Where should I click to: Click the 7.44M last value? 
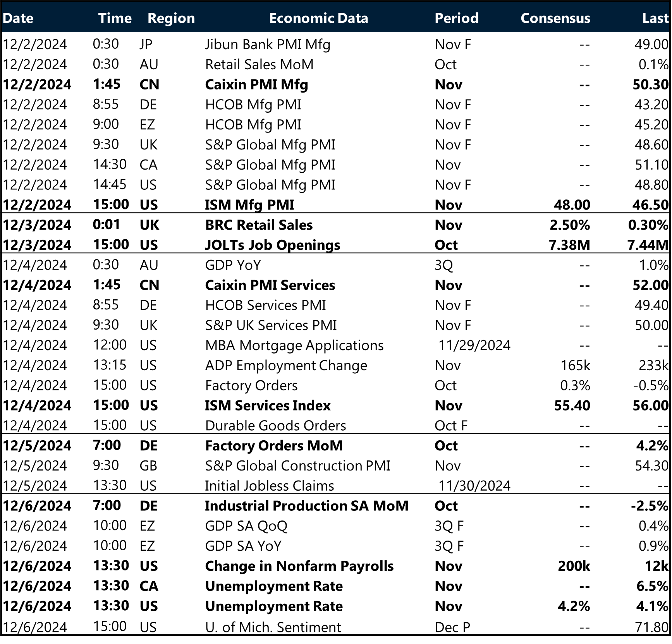click(648, 245)
